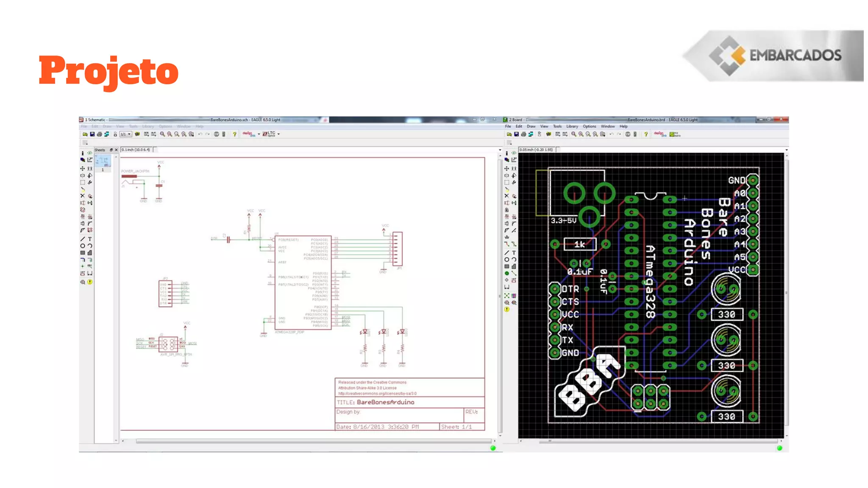
Task: Select the Text tool in schematic palette
Action: (x=90, y=239)
